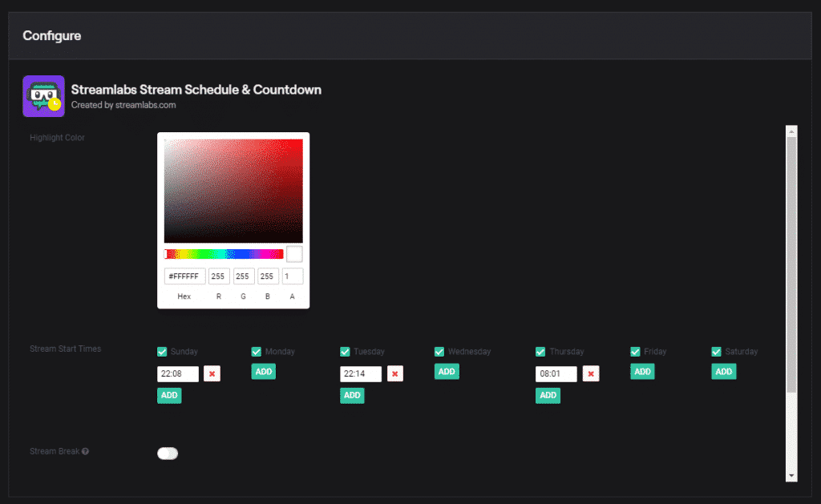
Task: Add another start time under Saturday
Action: tap(723, 371)
